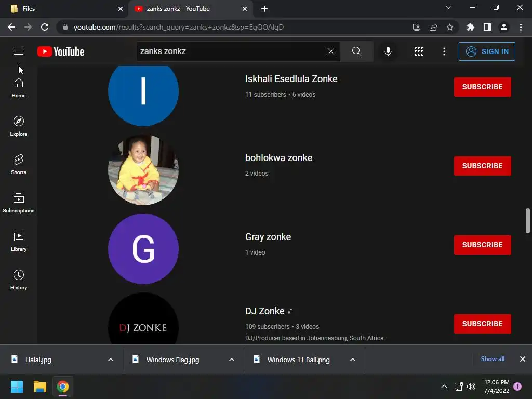Expand options for Windows 11 Ball.png
The image size is (532, 399).
pos(353,360)
